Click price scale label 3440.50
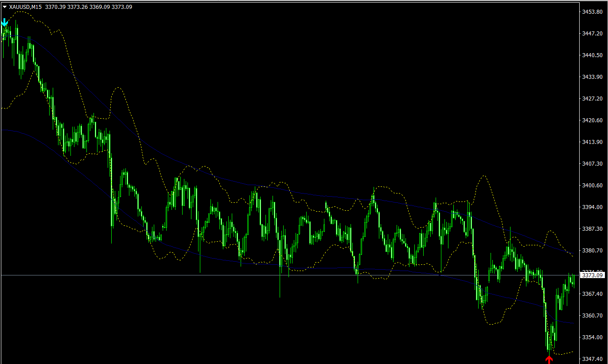This screenshot has width=608, height=364. 592,55
